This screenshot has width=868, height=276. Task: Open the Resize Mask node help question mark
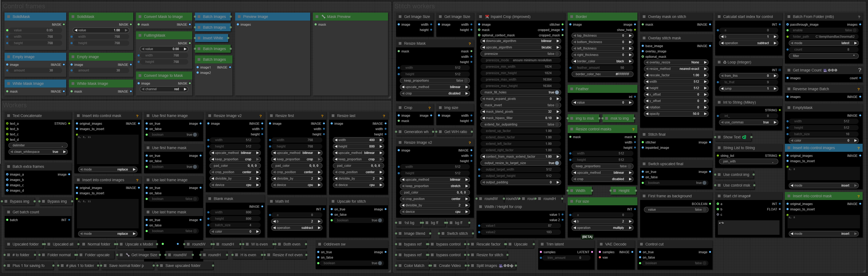(x=469, y=44)
